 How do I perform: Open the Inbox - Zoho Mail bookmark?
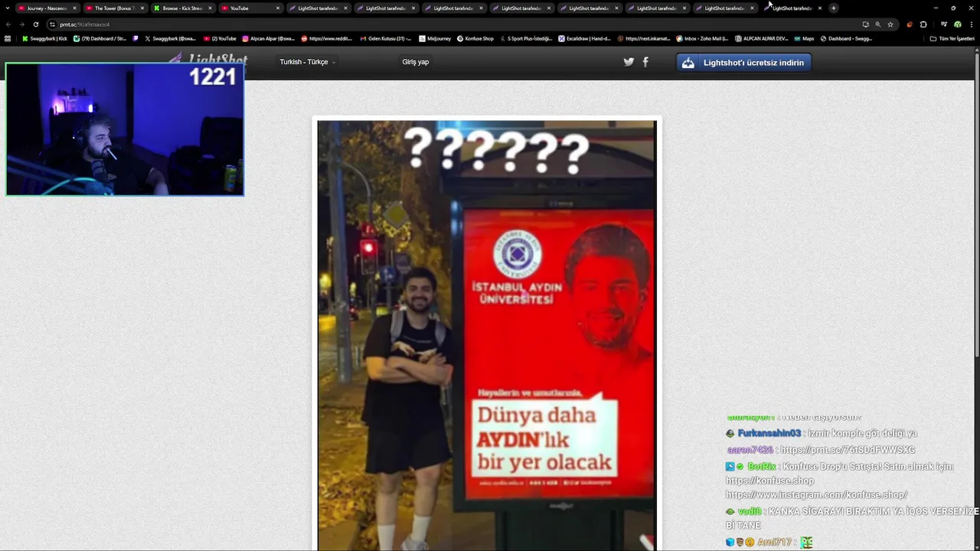click(x=702, y=38)
